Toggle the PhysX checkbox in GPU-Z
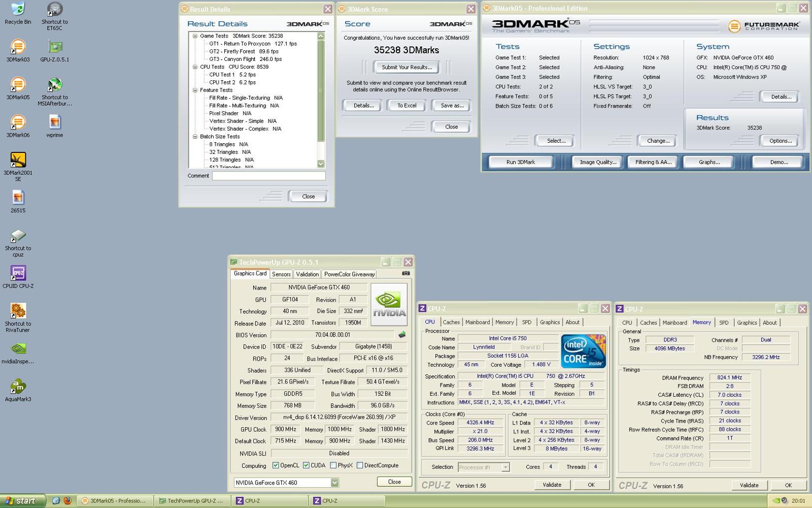The image size is (812, 508). (x=333, y=465)
